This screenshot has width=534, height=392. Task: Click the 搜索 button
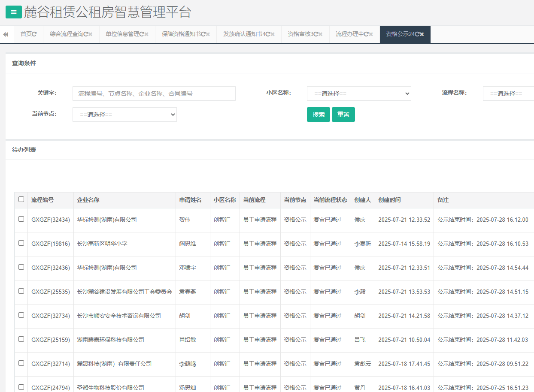coord(318,115)
